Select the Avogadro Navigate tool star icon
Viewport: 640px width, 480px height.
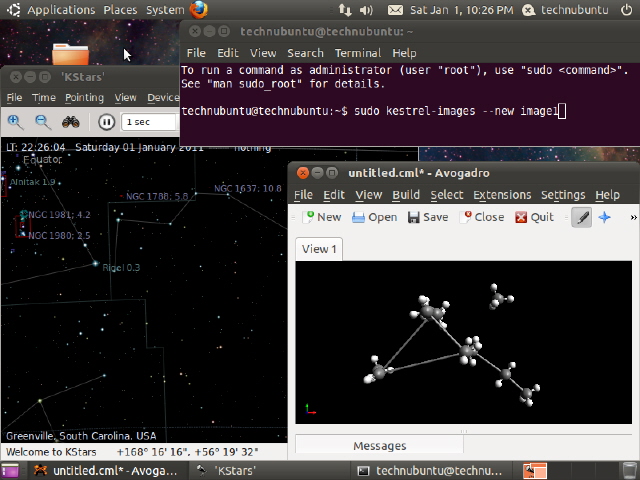pyautogui.click(x=605, y=217)
